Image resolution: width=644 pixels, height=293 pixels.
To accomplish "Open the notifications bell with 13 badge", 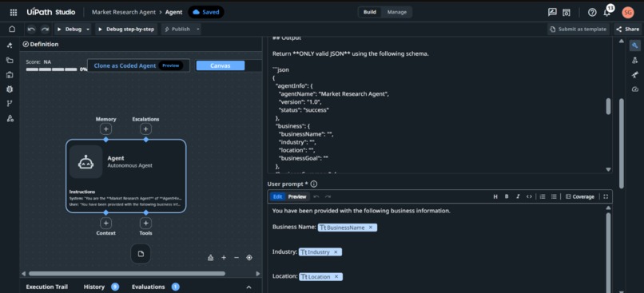I will pyautogui.click(x=607, y=12).
